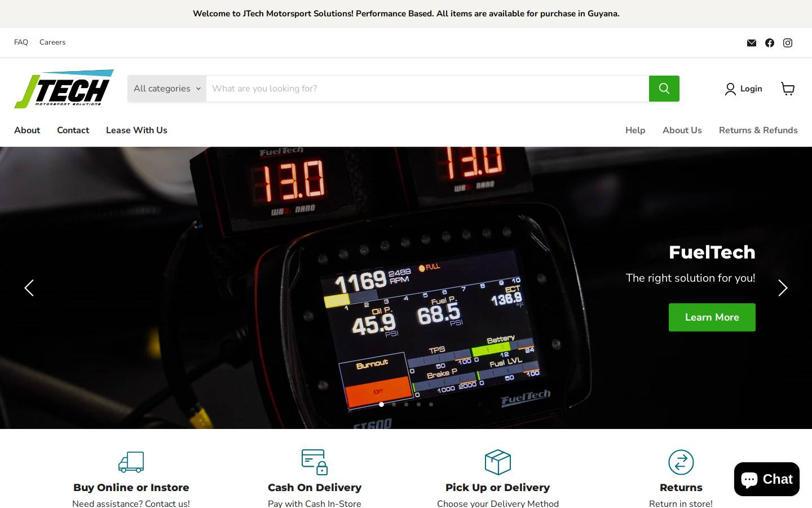The image size is (812, 508).
Task: Open the About menu item
Action: pyautogui.click(x=27, y=130)
